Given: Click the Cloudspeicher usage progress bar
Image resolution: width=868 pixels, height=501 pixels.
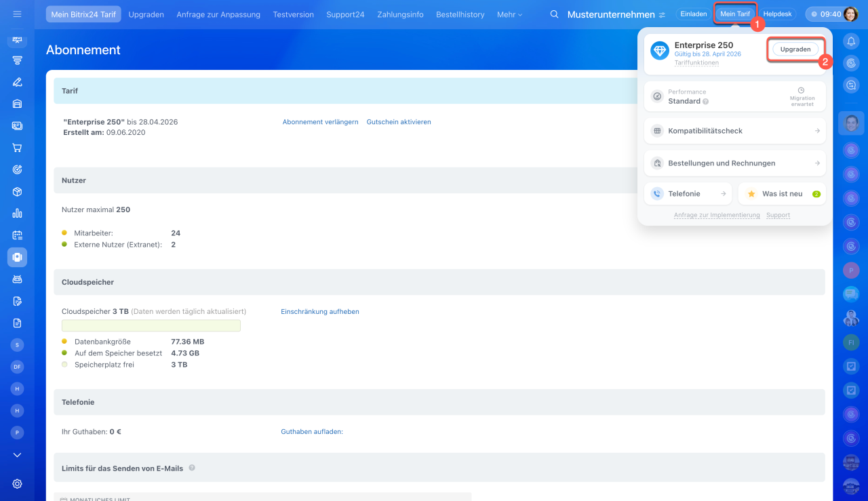Looking at the screenshot, I should [151, 325].
